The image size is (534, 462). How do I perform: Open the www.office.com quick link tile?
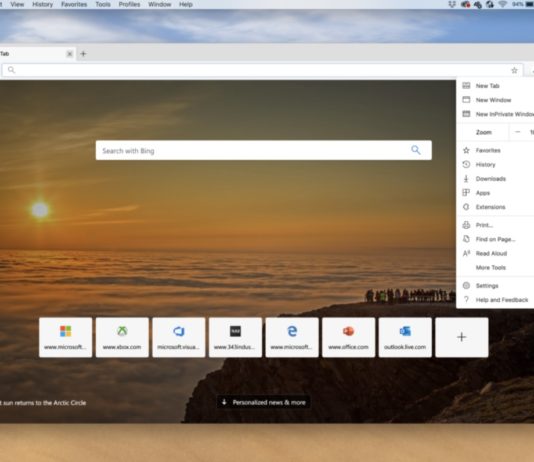(x=348, y=337)
